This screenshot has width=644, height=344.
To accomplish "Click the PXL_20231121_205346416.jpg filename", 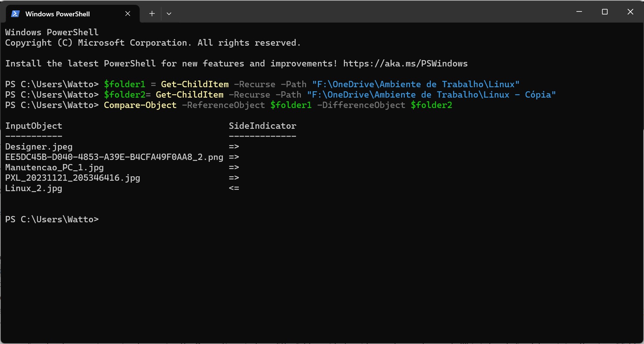I will (x=72, y=178).
